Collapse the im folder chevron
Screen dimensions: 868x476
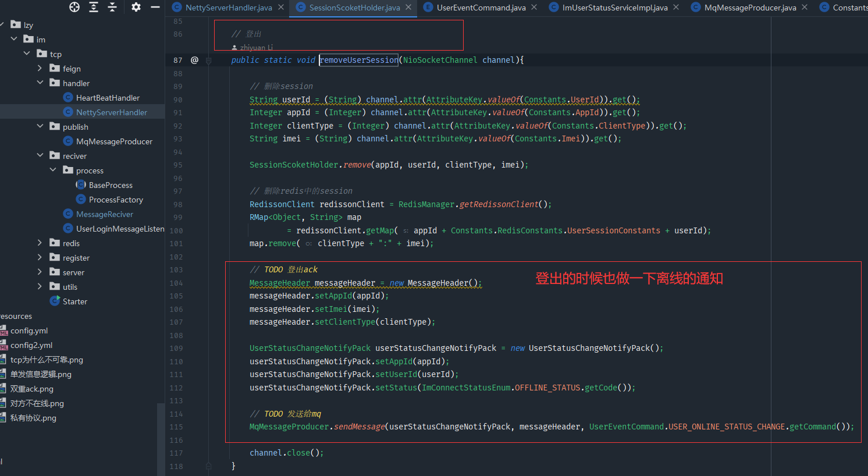pyautogui.click(x=14, y=39)
